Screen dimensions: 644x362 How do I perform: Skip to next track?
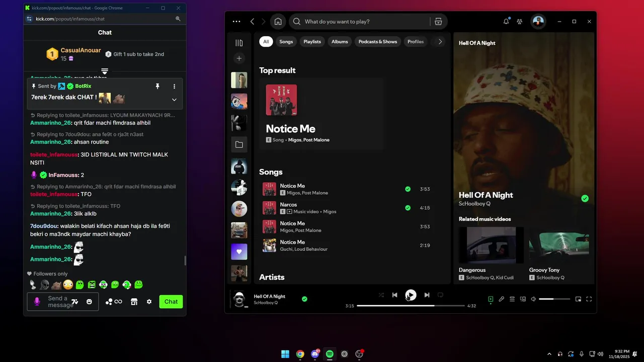tap(427, 295)
